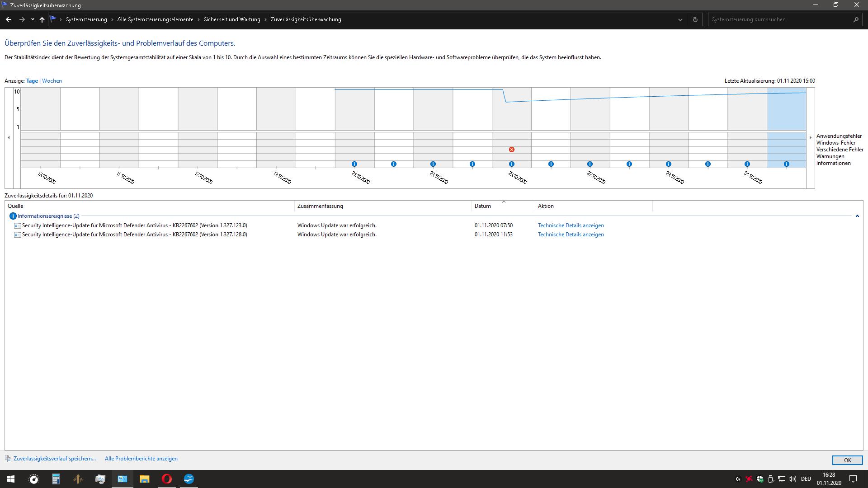Switch chart view to Wochen
The image size is (868, 488).
(52, 81)
